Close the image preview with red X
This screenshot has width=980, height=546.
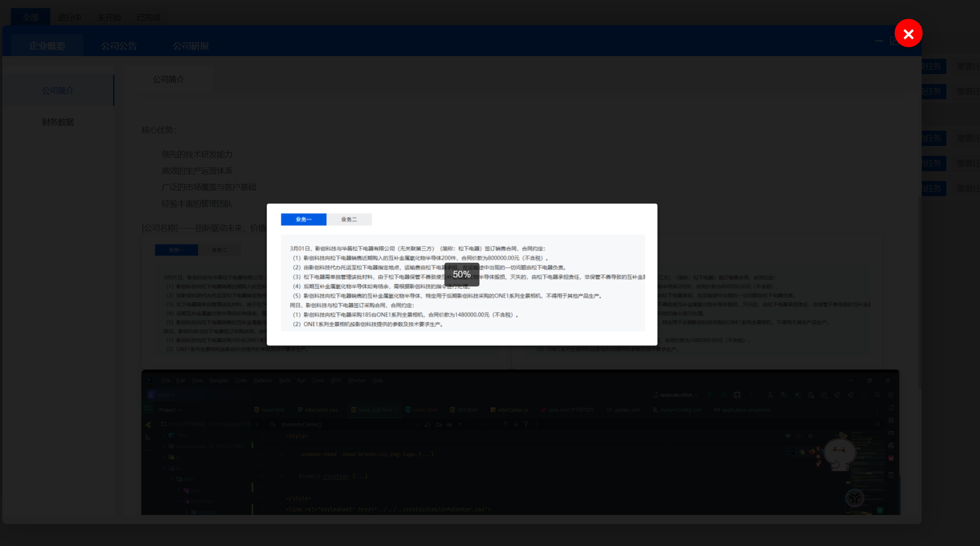(x=908, y=33)
